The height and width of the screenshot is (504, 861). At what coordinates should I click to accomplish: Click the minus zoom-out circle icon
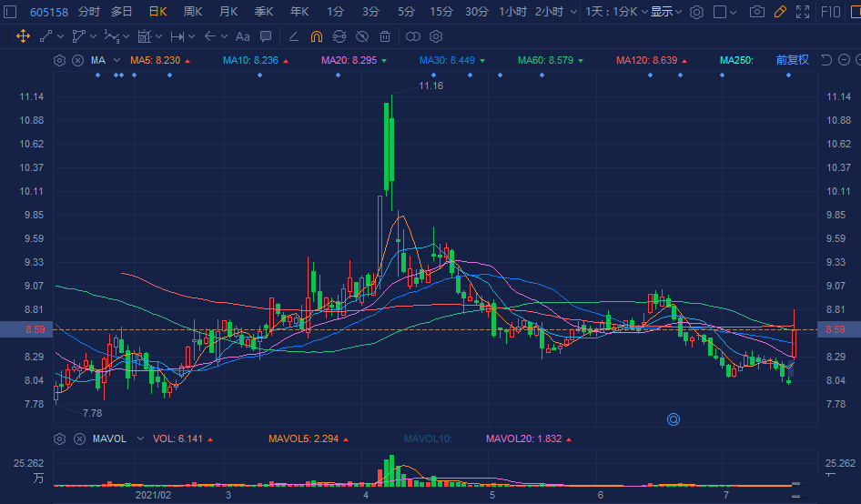pyautogui.click(x=845, y=60)
